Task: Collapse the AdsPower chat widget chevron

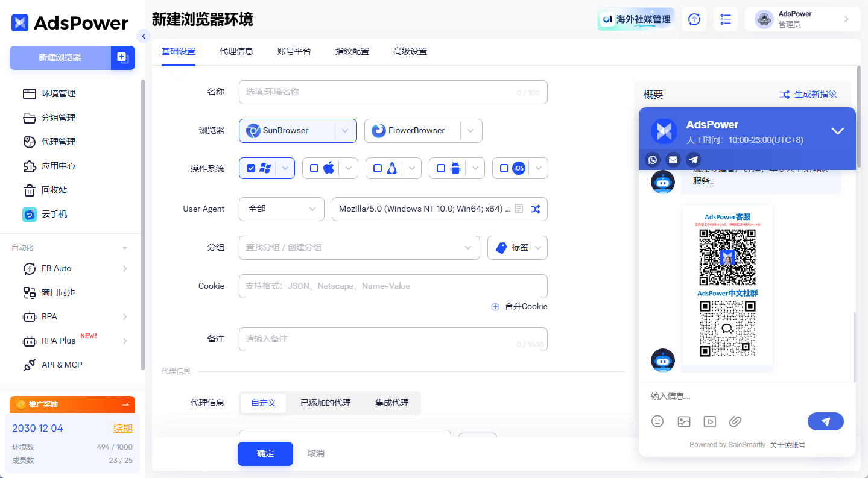Action: (837, 130)
